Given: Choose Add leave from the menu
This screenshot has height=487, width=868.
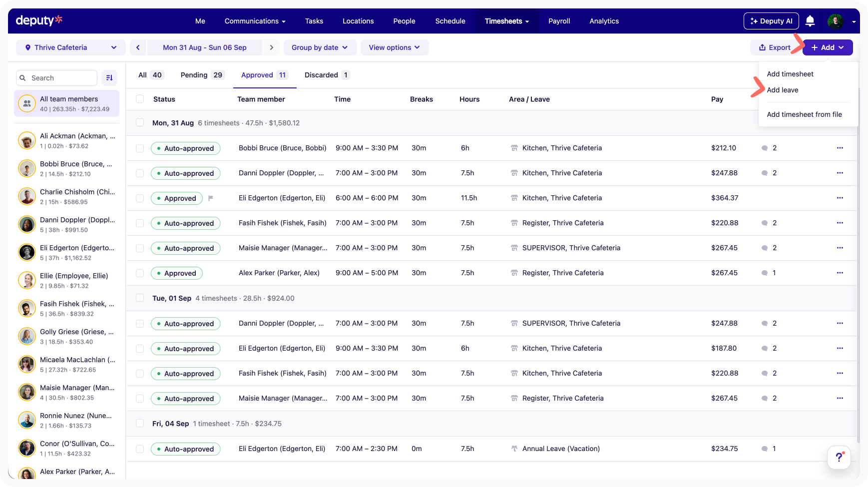Looking at the screenshot, I should coord(783,90).
